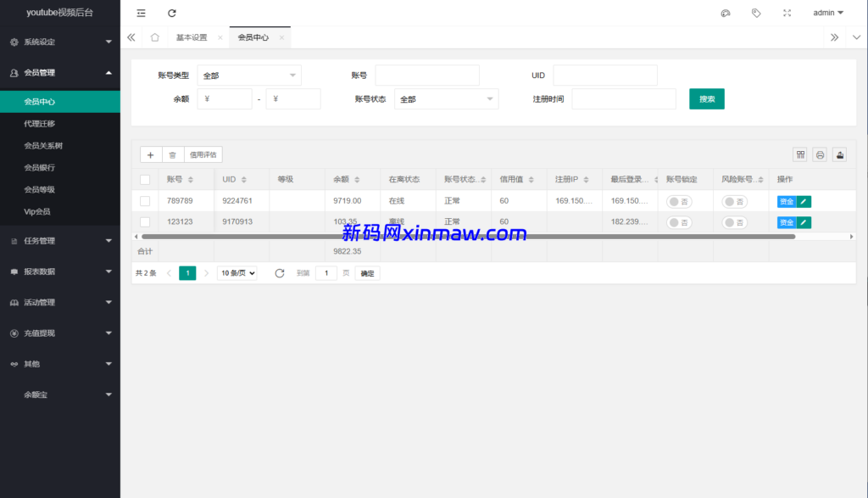Focus the 账号 search input

click(427, 76)
